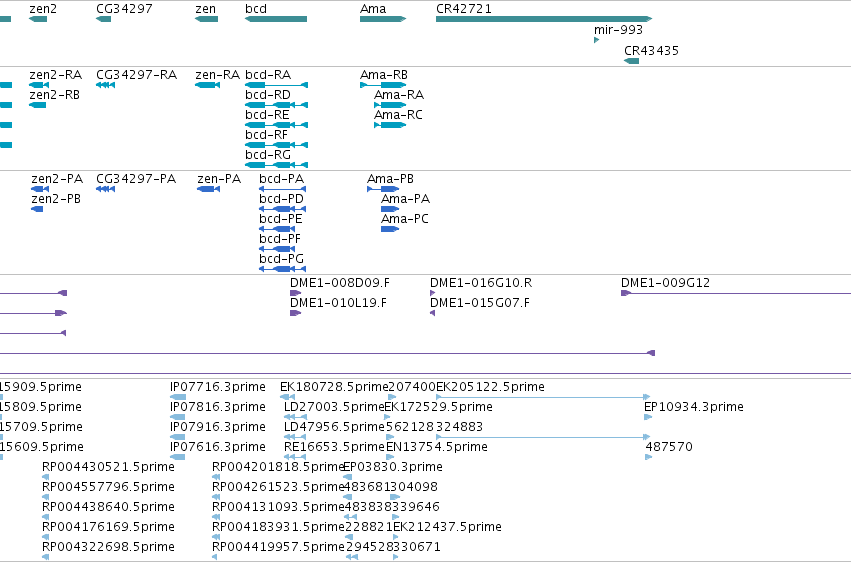Click the EK172529.5prime EST marker
The image size is (851, 562).
[387, 418]
